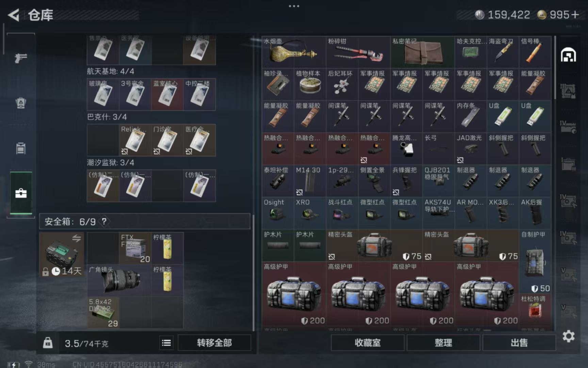Switch to the vest gear tab
Image resolution: width=588 pixels, height=368 pixels.
[x=21, y=103]
